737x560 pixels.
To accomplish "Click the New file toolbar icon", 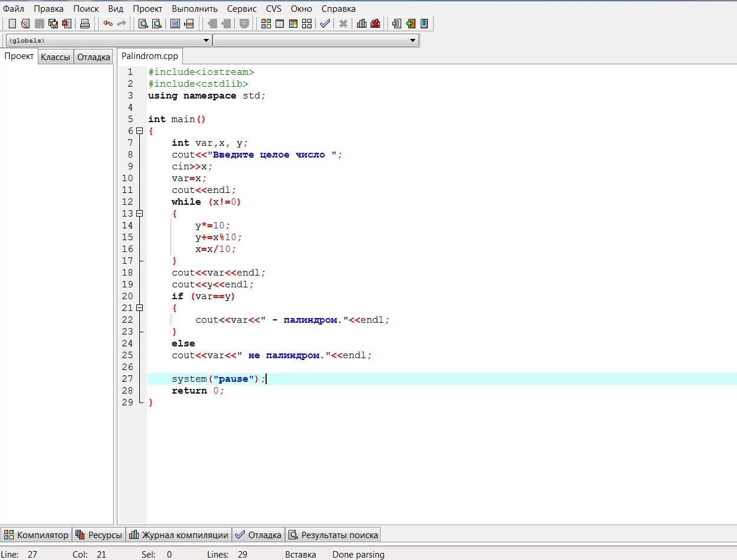I will (12, 24).
